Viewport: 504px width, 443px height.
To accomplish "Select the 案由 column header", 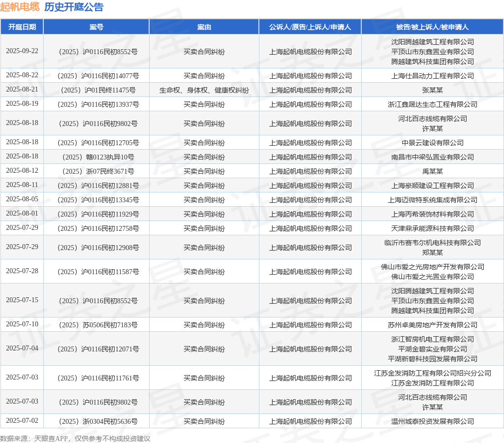I will pyautogui.click(x=204, y=27).
